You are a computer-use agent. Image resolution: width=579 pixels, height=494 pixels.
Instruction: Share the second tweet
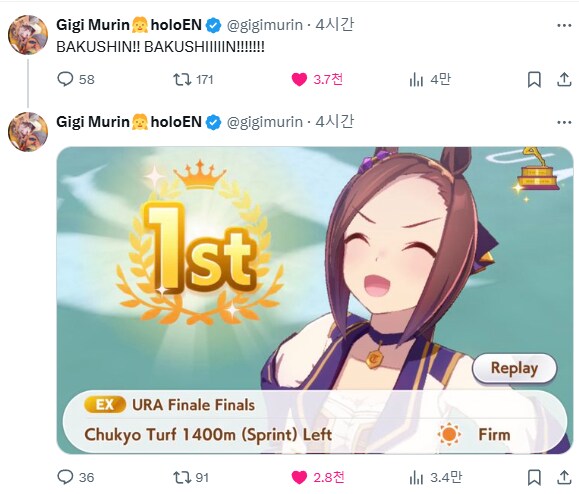[x=564, y=477]
